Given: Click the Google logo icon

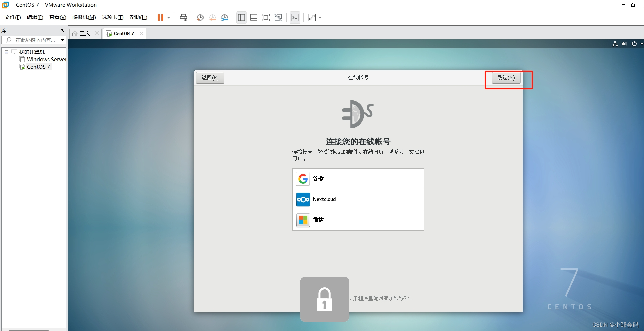Looking at the screenshot, I should tap(303, 179).
